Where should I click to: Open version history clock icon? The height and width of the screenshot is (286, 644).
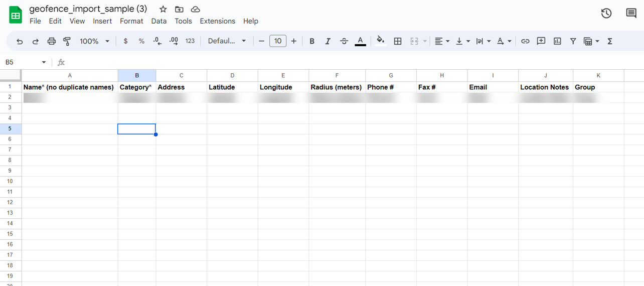pos(606,14)
